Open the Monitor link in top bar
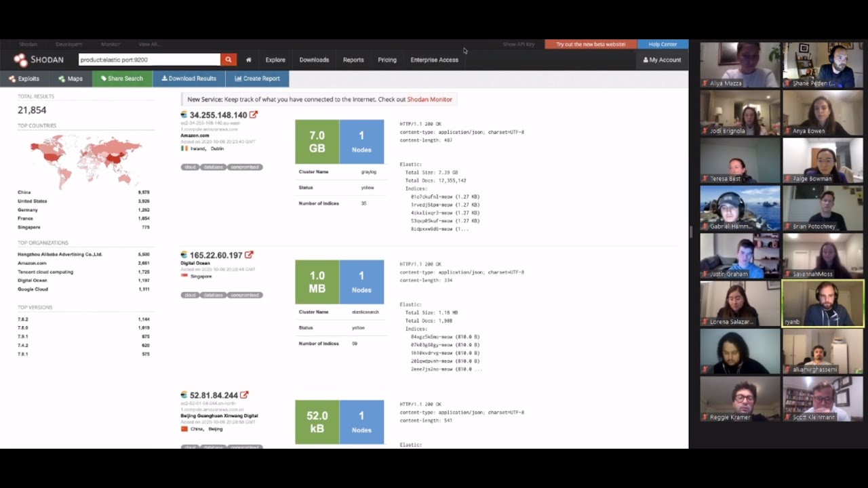This screenshot has width=868, height=488. click(x=111, y=44)
